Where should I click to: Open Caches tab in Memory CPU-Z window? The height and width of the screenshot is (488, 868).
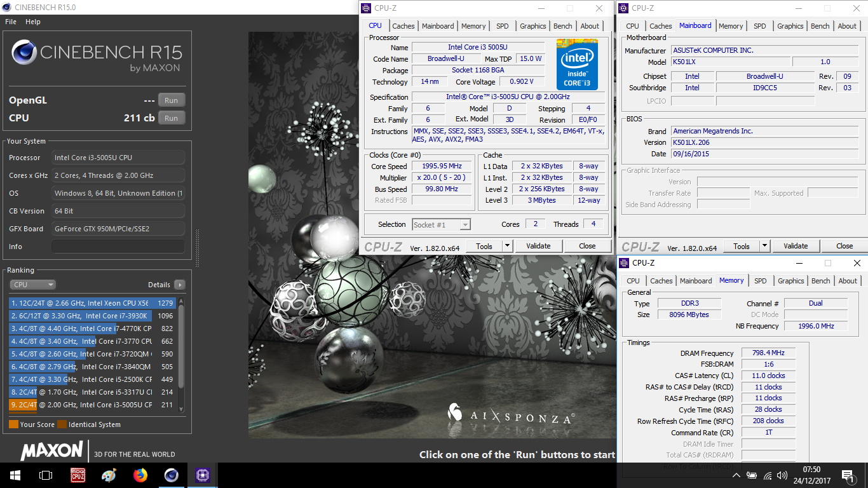point(661,281)
